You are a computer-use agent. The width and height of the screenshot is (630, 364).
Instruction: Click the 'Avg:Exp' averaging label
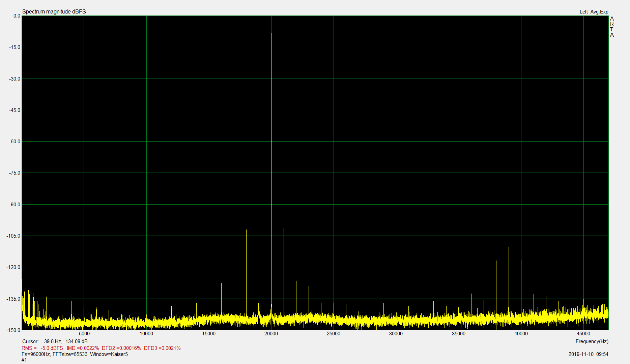599,12
